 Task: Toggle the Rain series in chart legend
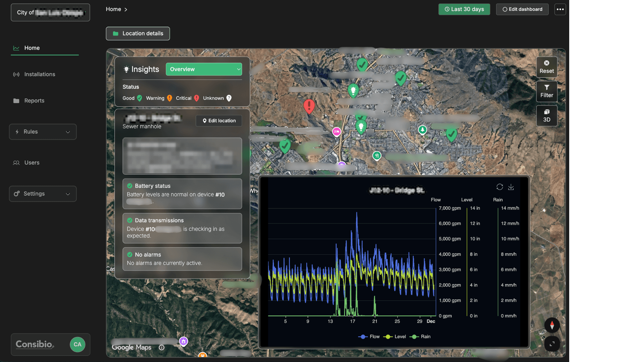click(421, 337)
